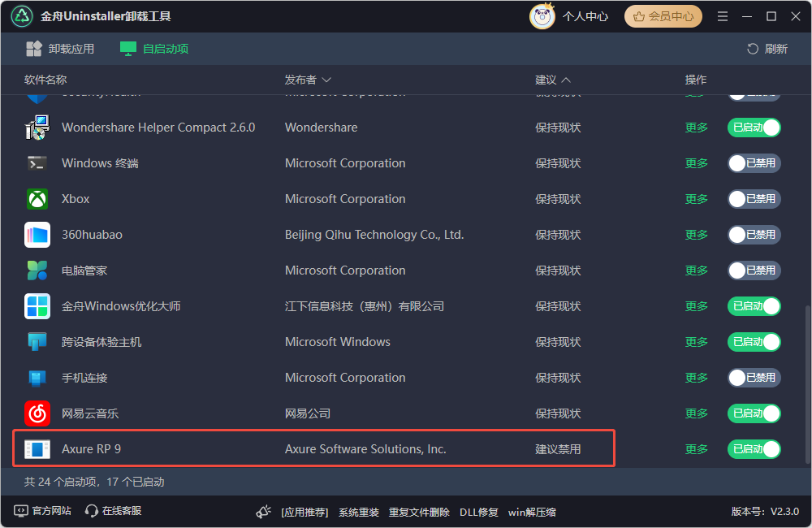Click the startup list vertical scrollbar
The height and width of the screenshot is (528, 812).
808,383
